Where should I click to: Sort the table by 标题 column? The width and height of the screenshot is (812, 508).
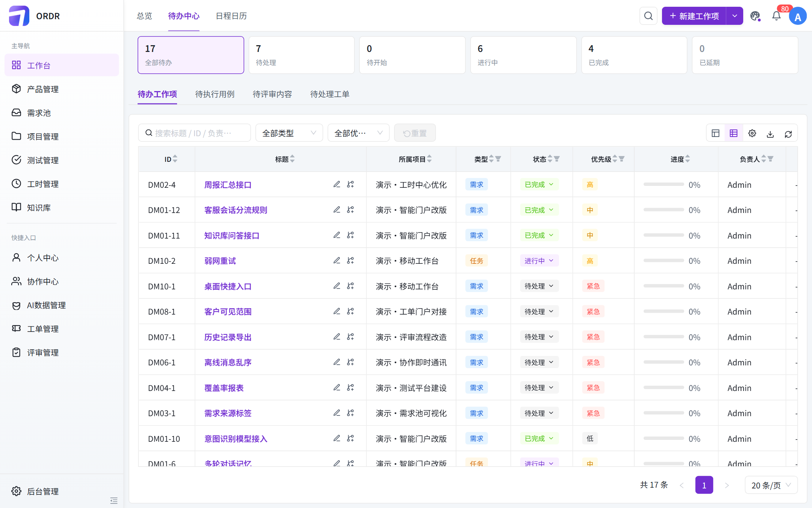[292, 159]
